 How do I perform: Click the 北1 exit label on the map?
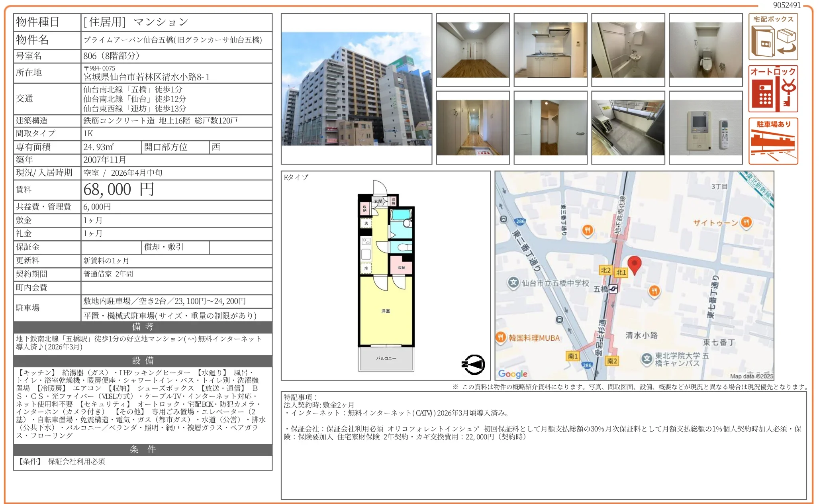621,272
